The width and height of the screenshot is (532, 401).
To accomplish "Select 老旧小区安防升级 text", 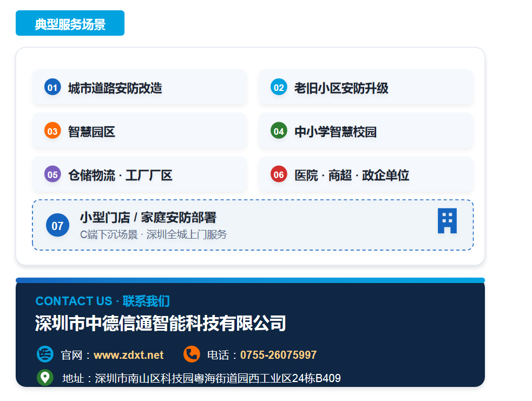I will tap(341, 88).
